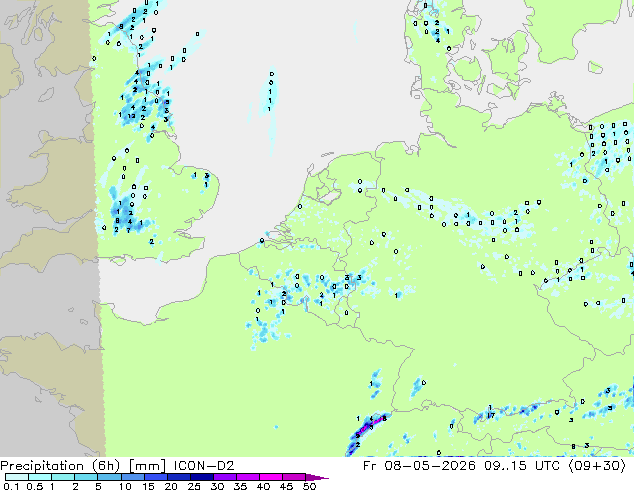Click the "0.1" legend scale label
634x490 pixels.
[11, 486]
